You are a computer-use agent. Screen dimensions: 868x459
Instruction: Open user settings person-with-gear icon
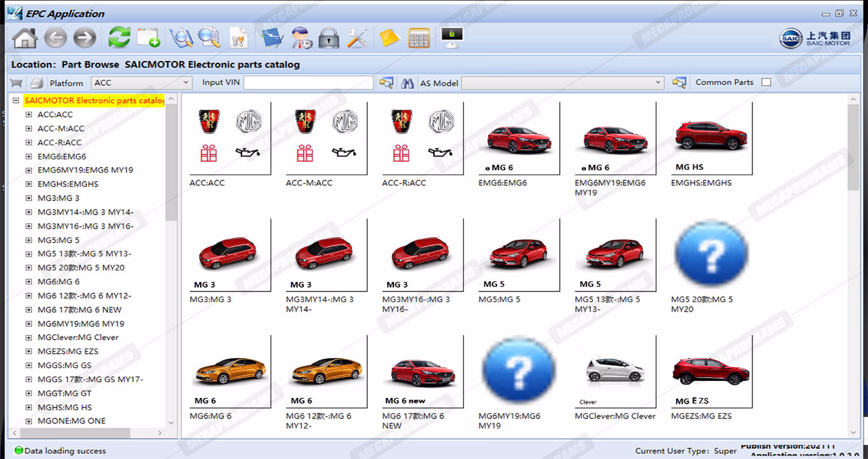[301, 37]
